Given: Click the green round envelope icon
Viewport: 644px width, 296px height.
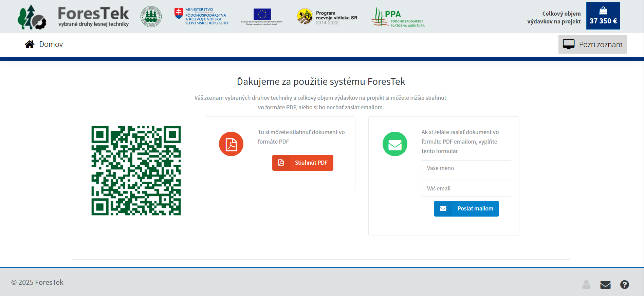Looking at the screenshot, I should coord(395,144).
